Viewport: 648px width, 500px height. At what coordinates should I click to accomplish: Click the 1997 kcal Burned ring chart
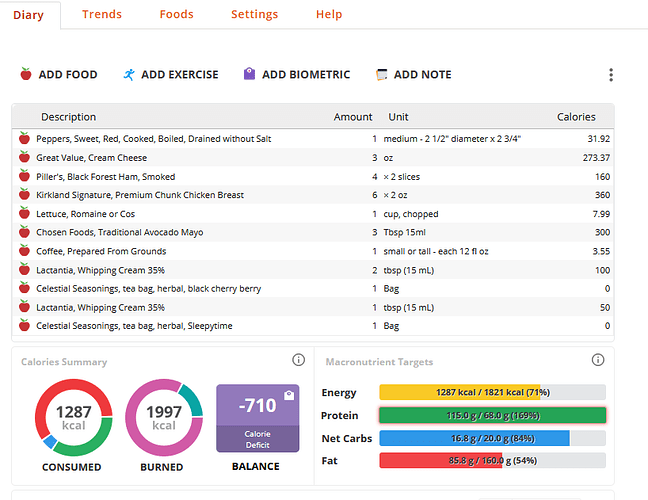pos(164,418)
